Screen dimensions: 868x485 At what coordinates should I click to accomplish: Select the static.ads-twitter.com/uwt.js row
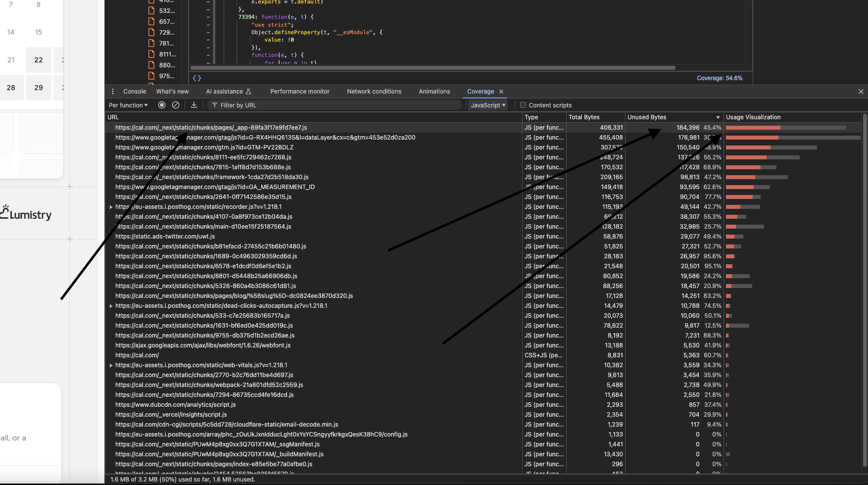tap(483, 237)
